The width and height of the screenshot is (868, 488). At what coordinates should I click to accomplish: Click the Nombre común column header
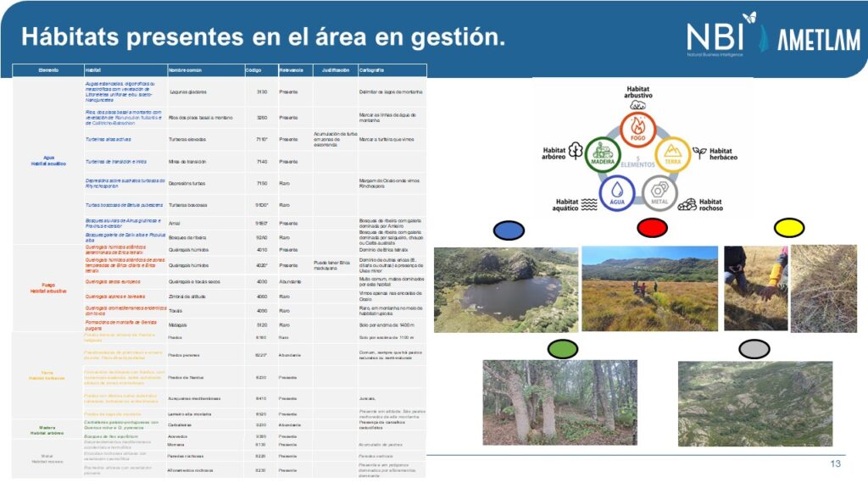point(206,70)
